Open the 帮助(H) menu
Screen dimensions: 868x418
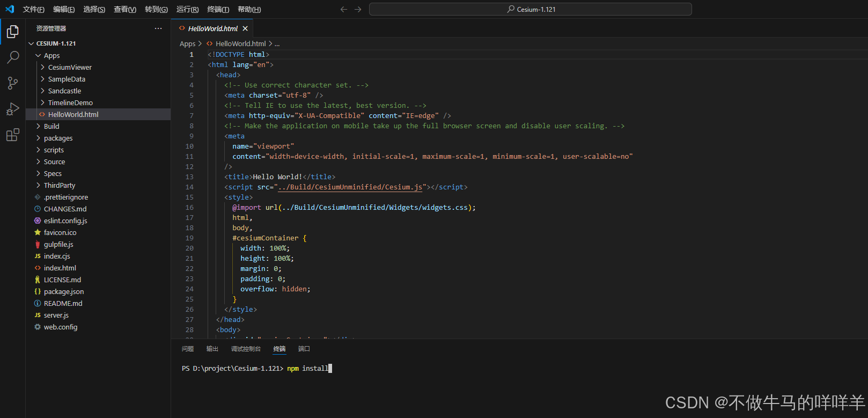pyautogui.click(x=249, y=9)
